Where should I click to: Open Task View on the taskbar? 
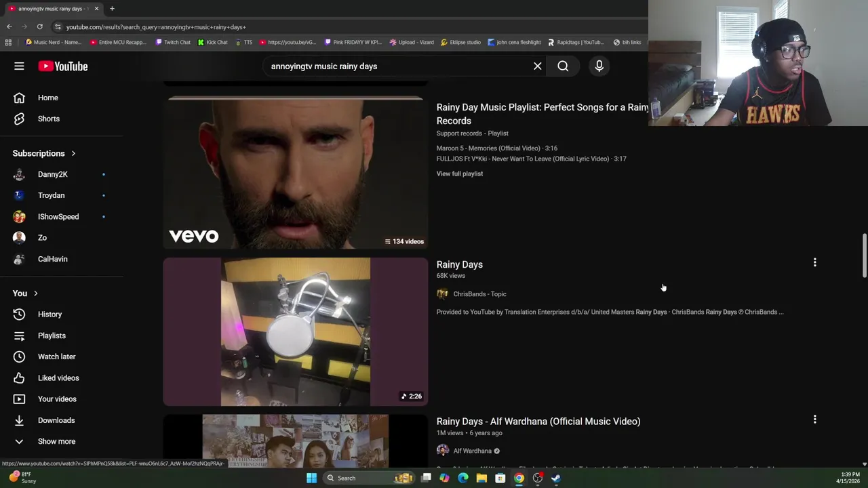pyautogui.click(x=426, y=478)
